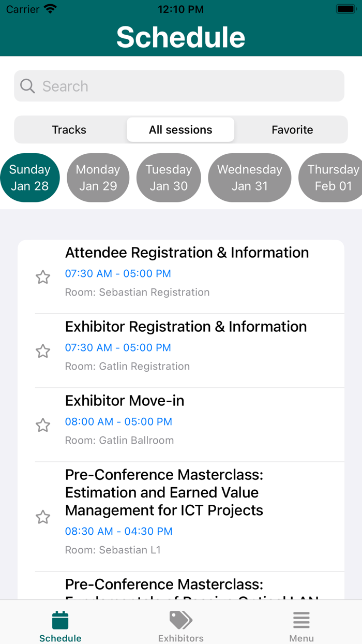The width and height of the screenshot is (362, 644).
Task: Tap the Wi-Fi icon in status bar
Action: [50, 8]
